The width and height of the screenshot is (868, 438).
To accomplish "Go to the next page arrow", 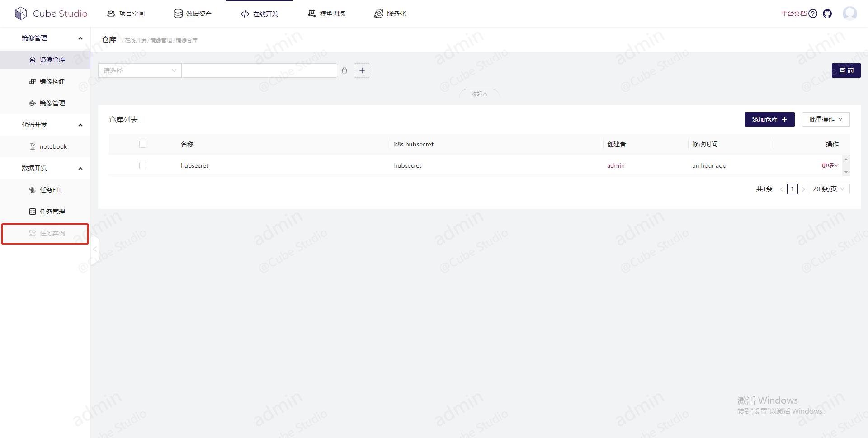I will tap(803, 189).
